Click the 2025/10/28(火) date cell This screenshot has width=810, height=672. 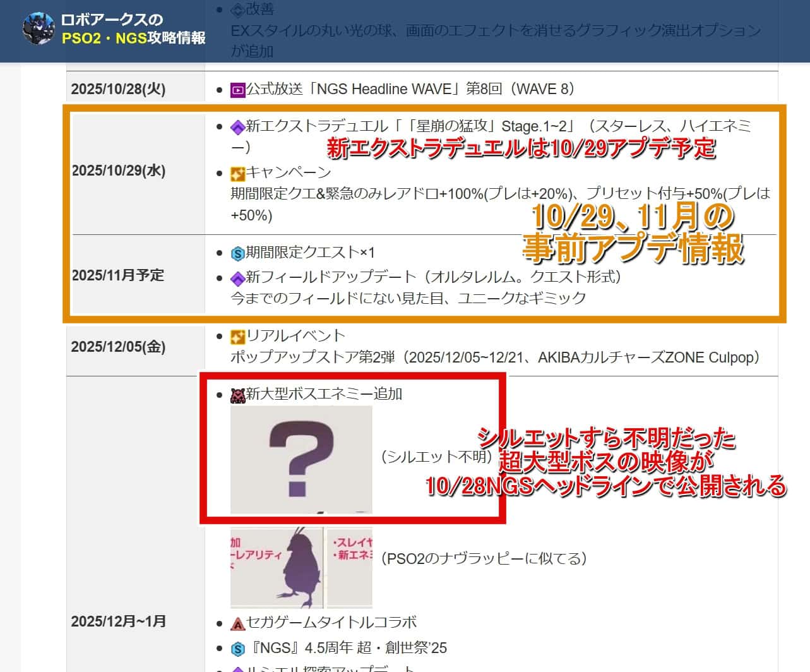pyautogui.click(x=118, y=89)
